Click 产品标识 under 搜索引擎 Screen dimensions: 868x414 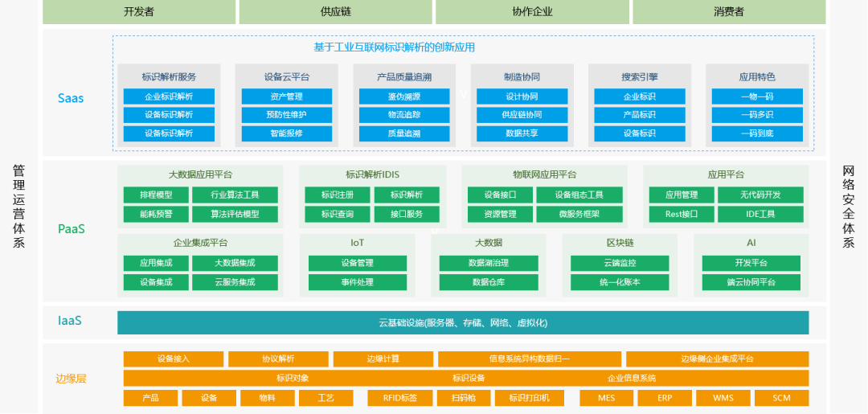coord(640,115)
